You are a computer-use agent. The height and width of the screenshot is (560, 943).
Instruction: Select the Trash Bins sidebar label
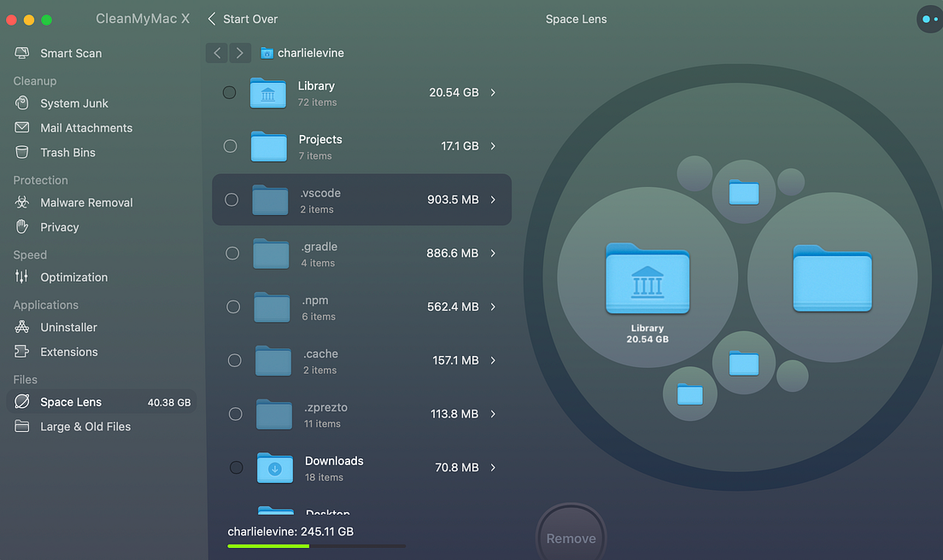coord(68,153)
